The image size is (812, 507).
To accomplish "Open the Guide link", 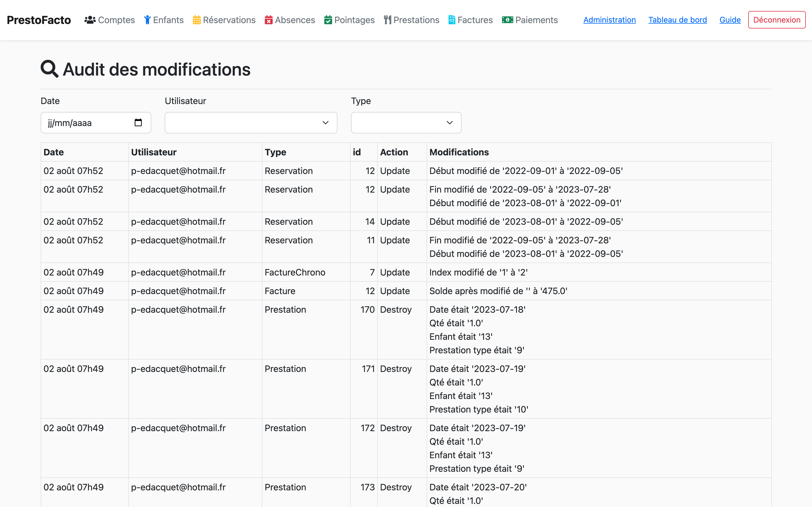I will [x=730, y=20].
